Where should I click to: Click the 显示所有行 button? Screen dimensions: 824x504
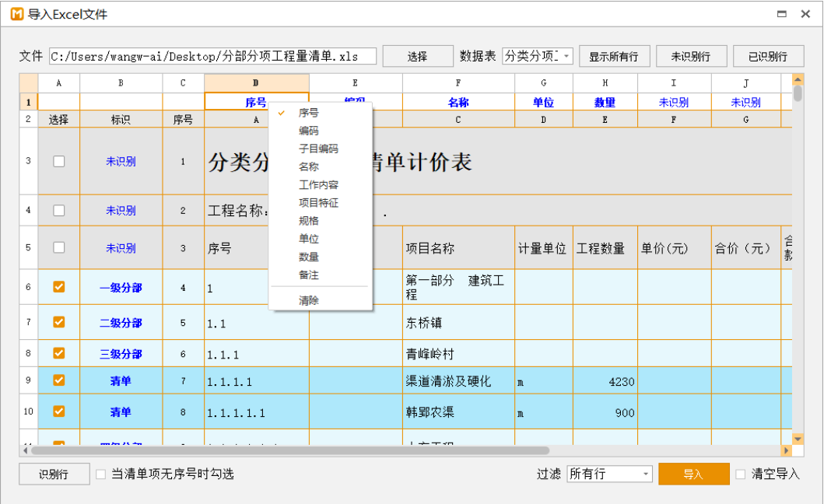tap(613, 56)
